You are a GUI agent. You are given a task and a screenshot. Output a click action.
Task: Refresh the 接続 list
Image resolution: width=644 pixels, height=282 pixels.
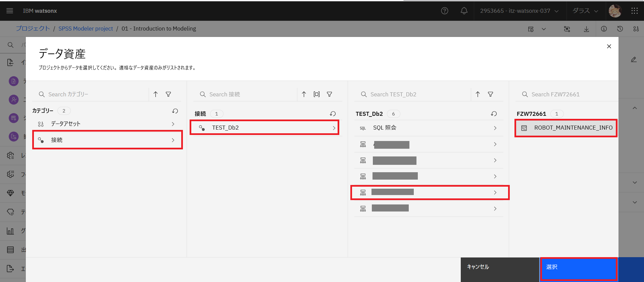point(333,114)
